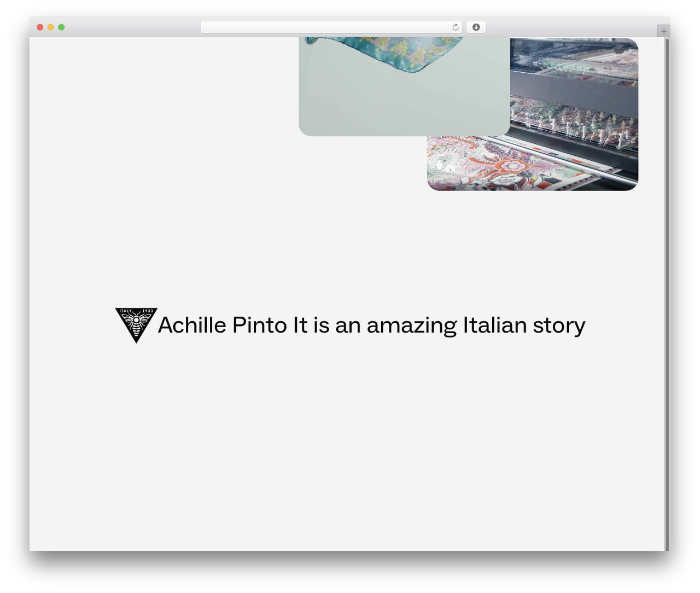Add a new tab with plus button

pyautogui.click(x=663, y=31)
